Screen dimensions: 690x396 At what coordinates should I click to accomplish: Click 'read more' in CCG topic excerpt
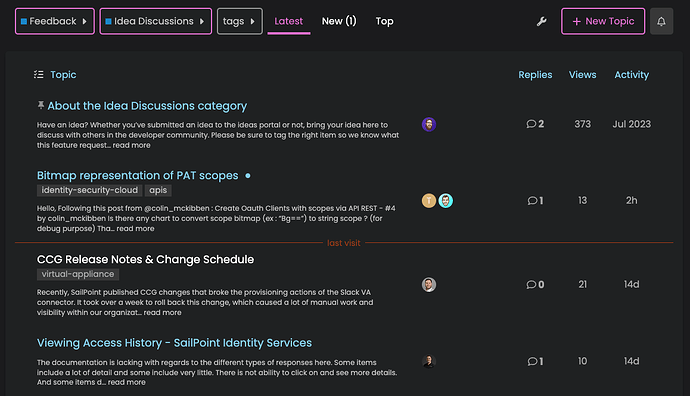click(162, 312)
